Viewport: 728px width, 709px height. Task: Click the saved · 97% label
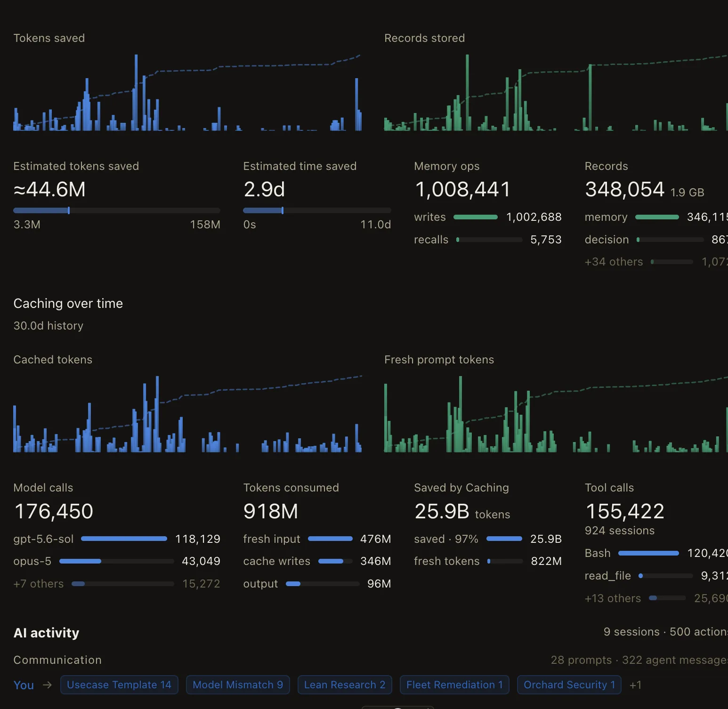(446, 539)
